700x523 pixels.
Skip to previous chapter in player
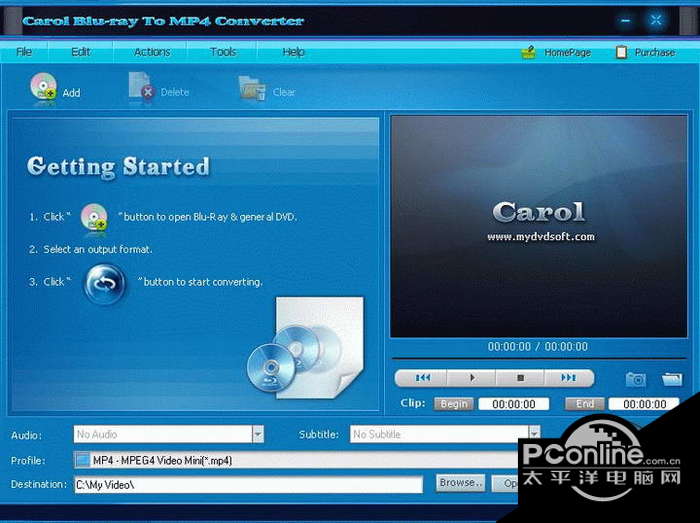(422, 378)
